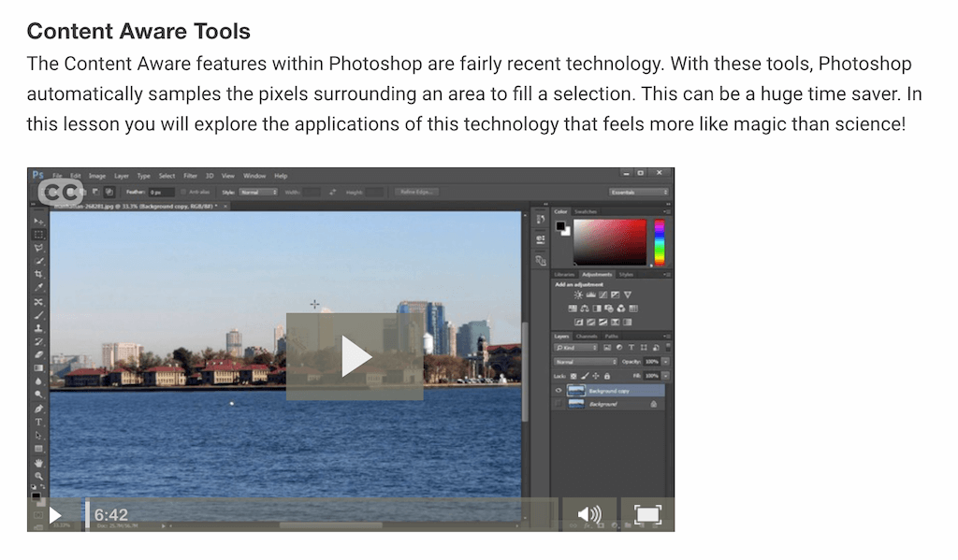Open the Essentials workspace dropdown
The image size is (958, 560).
pyautogui.click(x=639, y=192)
